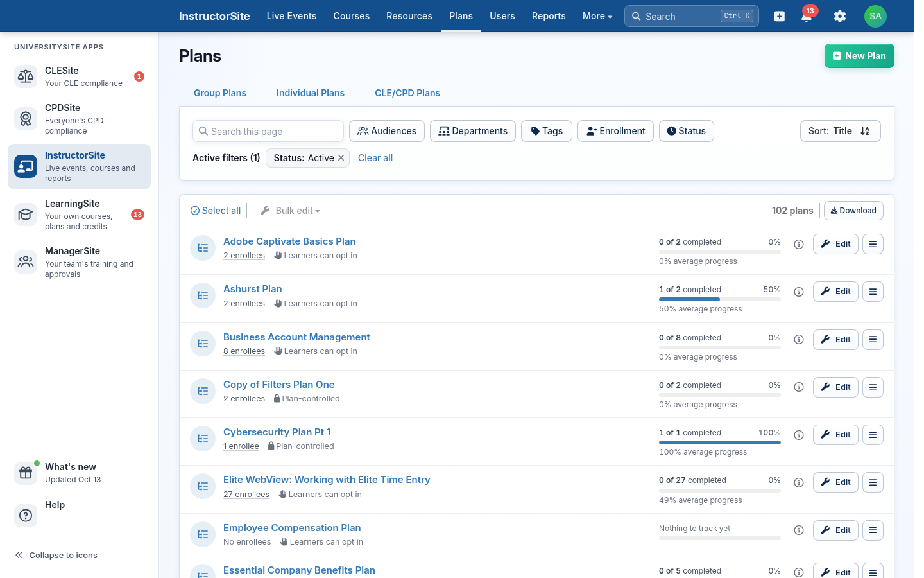Screen dimensions: 924x578
Task: Open the Sort: Title dropdown
Action: click(x=840, y=131)
